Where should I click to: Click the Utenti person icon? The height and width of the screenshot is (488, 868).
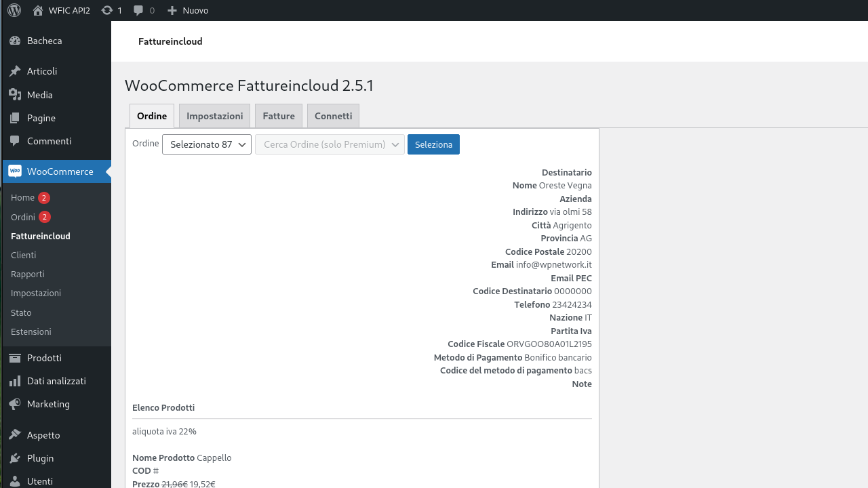click(15, 481)
